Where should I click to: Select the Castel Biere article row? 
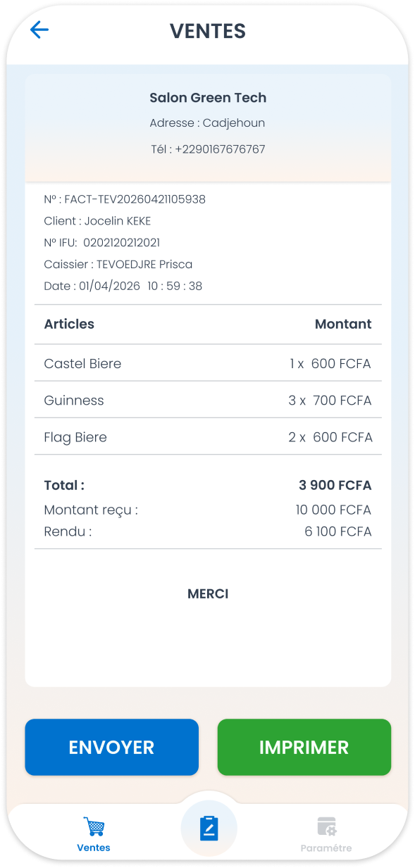click(208, 363)
